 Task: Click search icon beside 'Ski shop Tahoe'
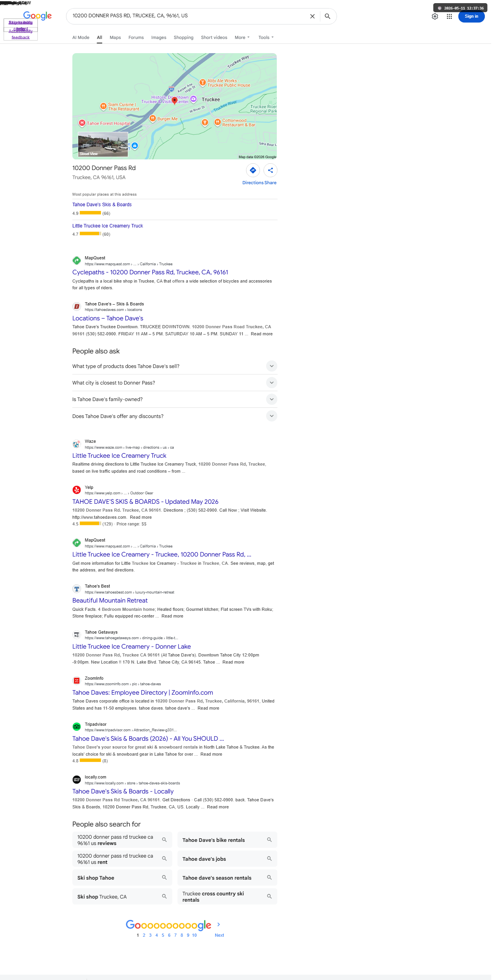[x=164, y=877]
